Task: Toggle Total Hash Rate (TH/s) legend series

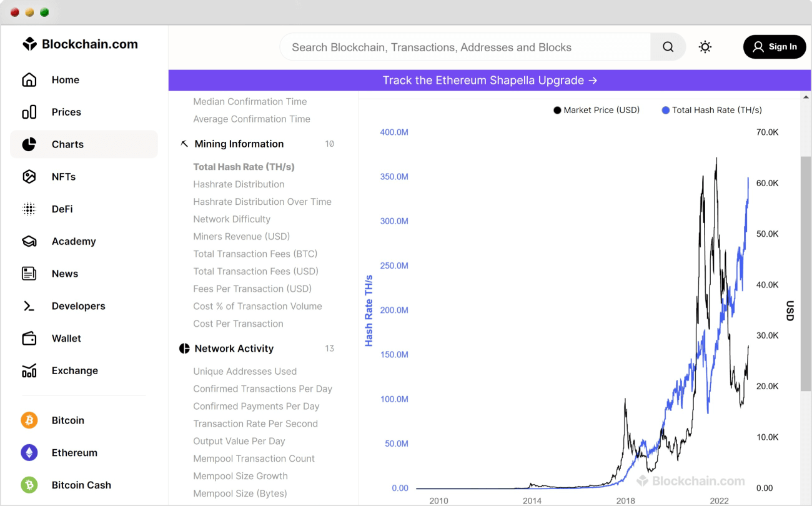Action: click(x=711, y=110)
